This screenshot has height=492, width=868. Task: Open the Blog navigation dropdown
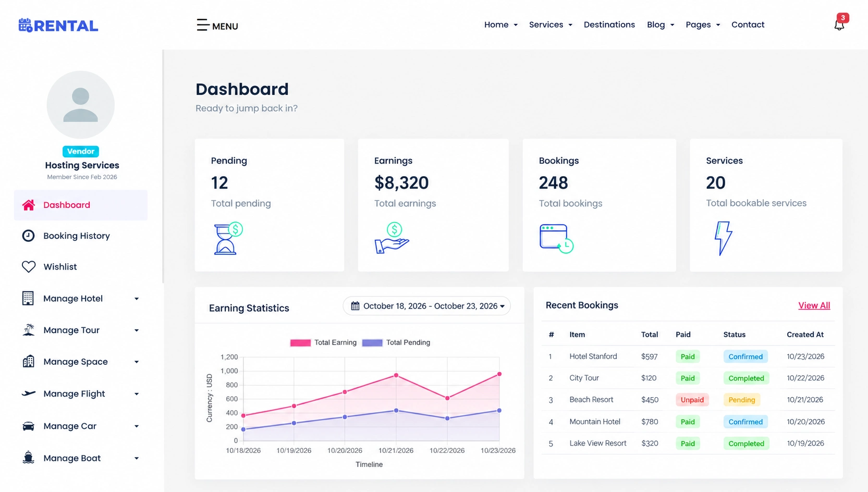coord(661,24)
